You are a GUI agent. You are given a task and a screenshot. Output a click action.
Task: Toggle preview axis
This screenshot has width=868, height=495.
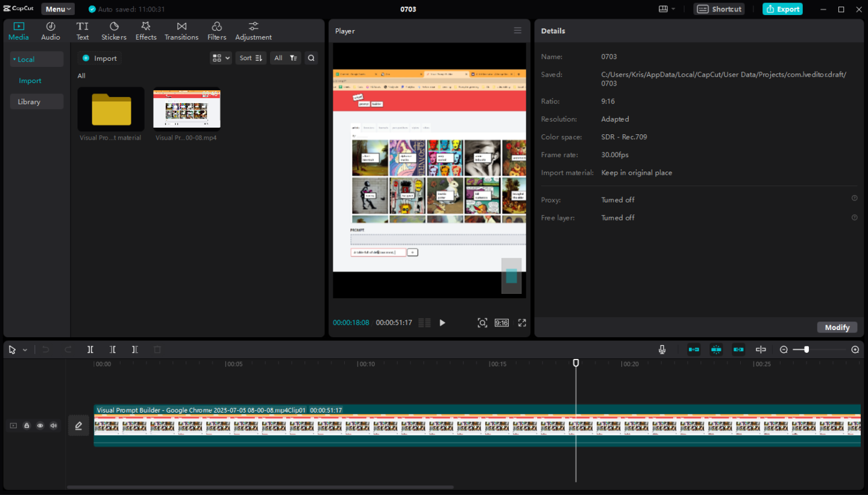[x=761, y=349]
